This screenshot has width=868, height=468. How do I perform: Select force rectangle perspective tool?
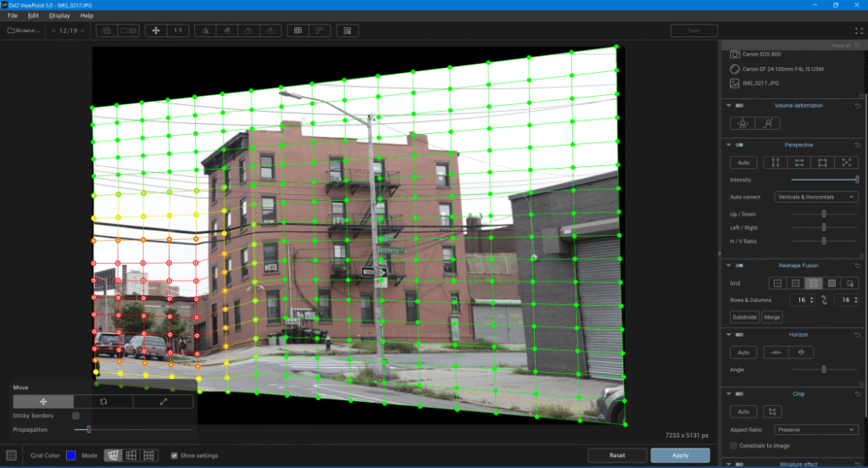click(x=822, y=162)
